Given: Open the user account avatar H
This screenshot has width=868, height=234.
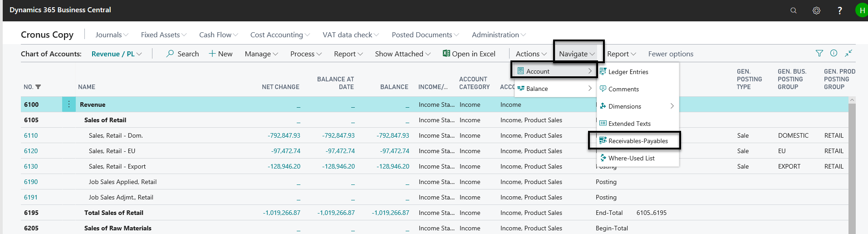Looking at the screenshot, I should tap(861, 10).
